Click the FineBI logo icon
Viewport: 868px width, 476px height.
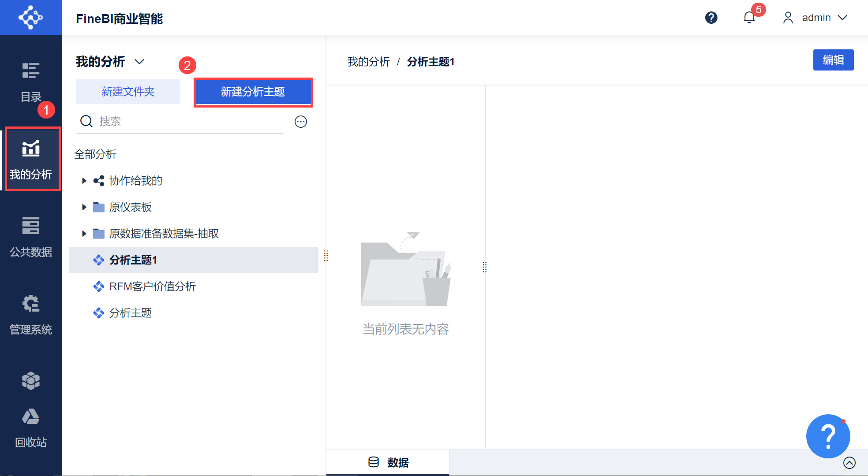30,18
